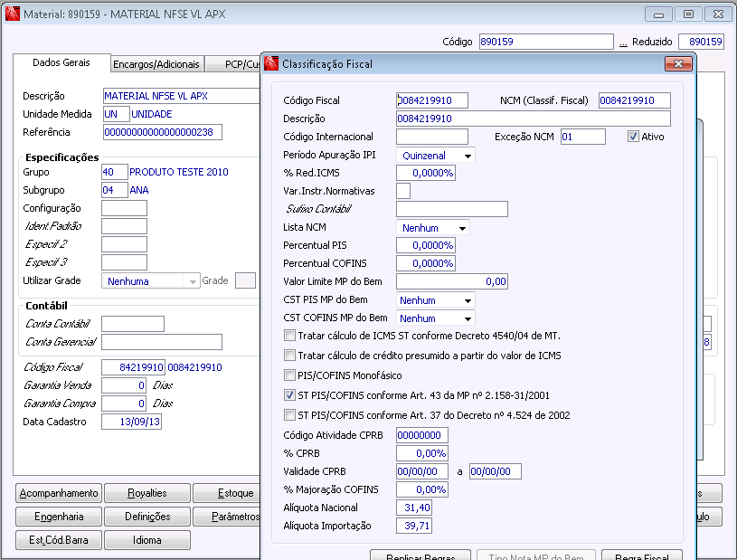Viewport: 737px width, 560px height.
Task: Click the Descrição field in Material window
Action: click(x=182, y=96)
